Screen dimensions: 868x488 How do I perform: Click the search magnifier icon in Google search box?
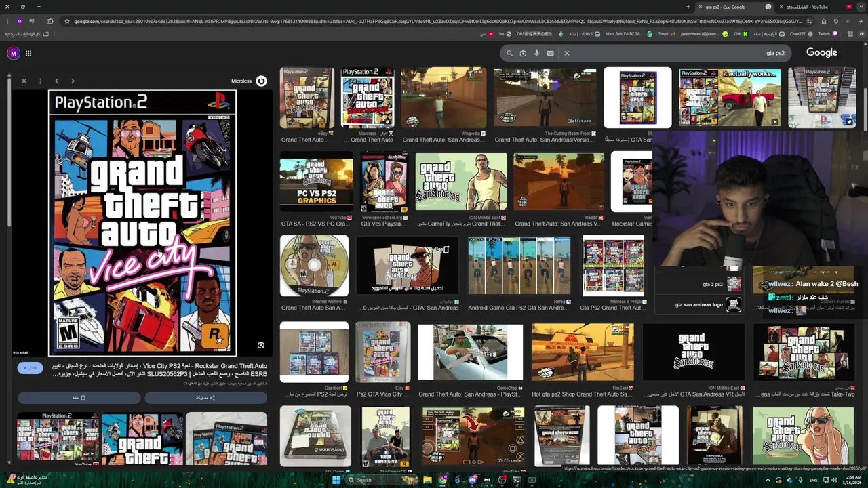coord(509,53)
